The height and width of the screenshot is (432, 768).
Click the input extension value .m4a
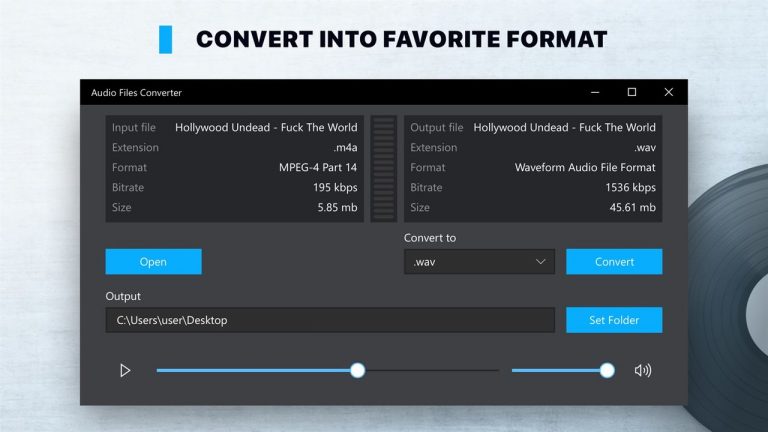pyautogui.click(x=345, y=147)
